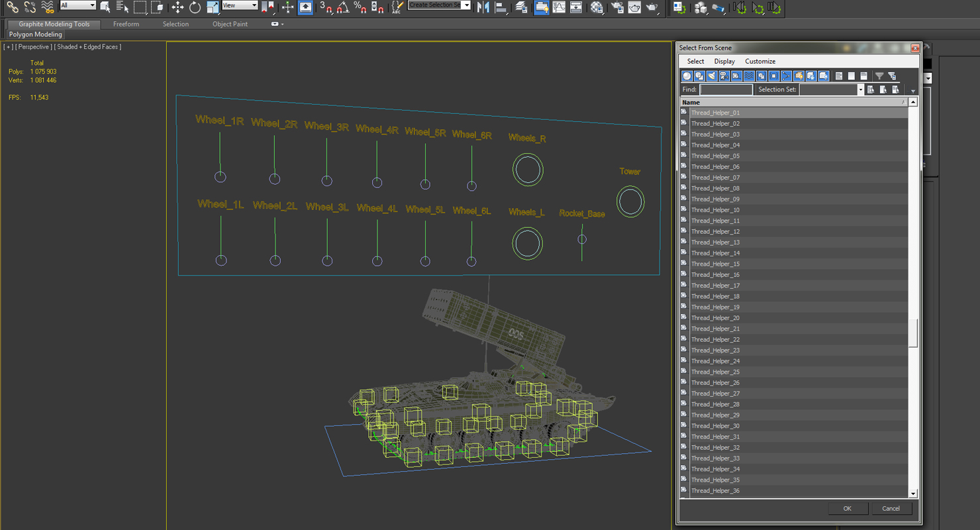The image size is (980, 530).
Task: Click the Render Production teapot icon
Action: point(652,7)
